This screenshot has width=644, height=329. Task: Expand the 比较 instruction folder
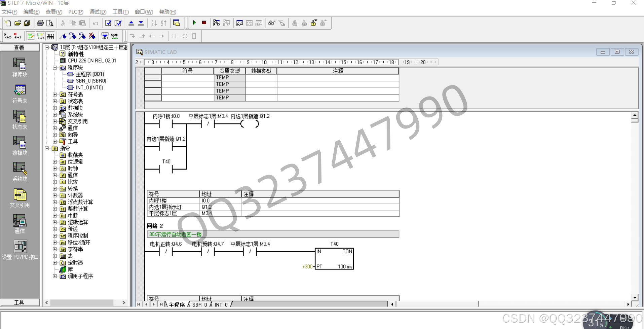click(x=55, y=182)
